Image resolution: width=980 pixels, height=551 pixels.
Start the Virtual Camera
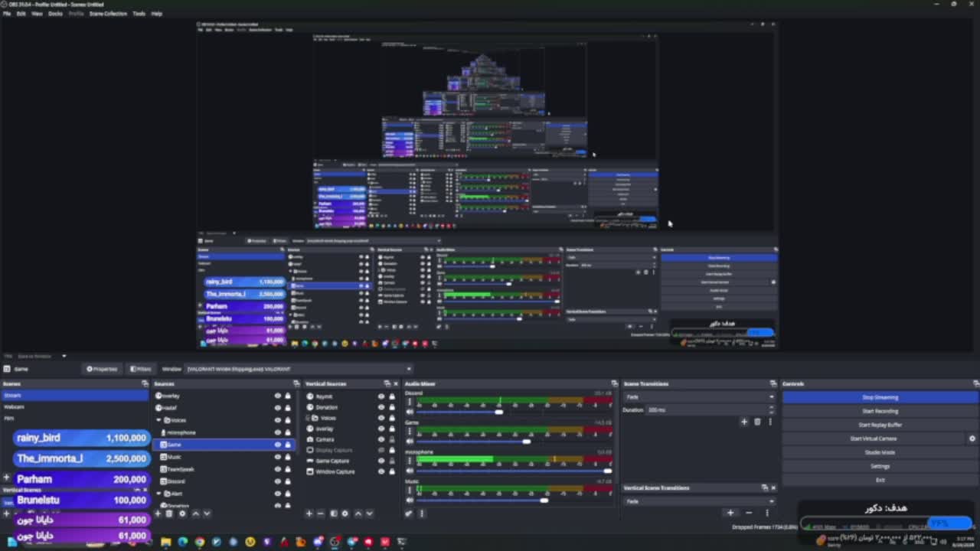point(874,439)
